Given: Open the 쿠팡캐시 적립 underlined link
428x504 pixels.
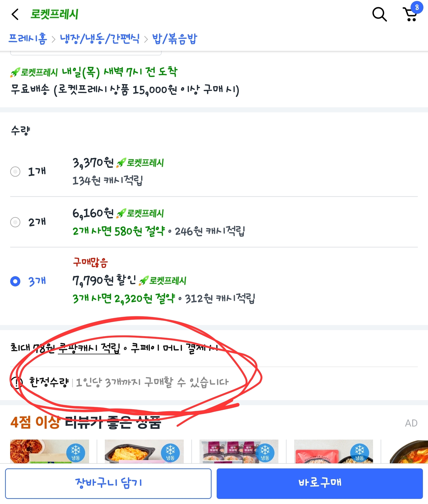Looking at the screenshot, I should click(89, 348).
